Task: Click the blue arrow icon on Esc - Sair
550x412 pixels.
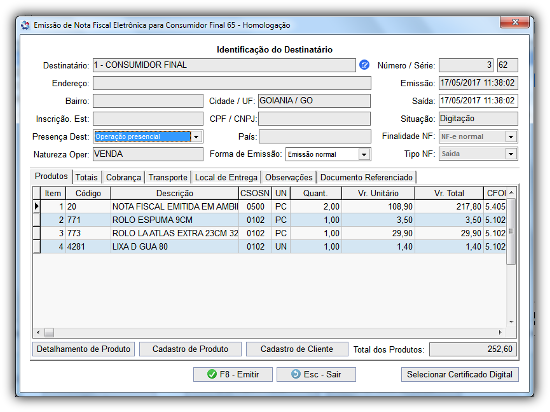Action: 296,374
